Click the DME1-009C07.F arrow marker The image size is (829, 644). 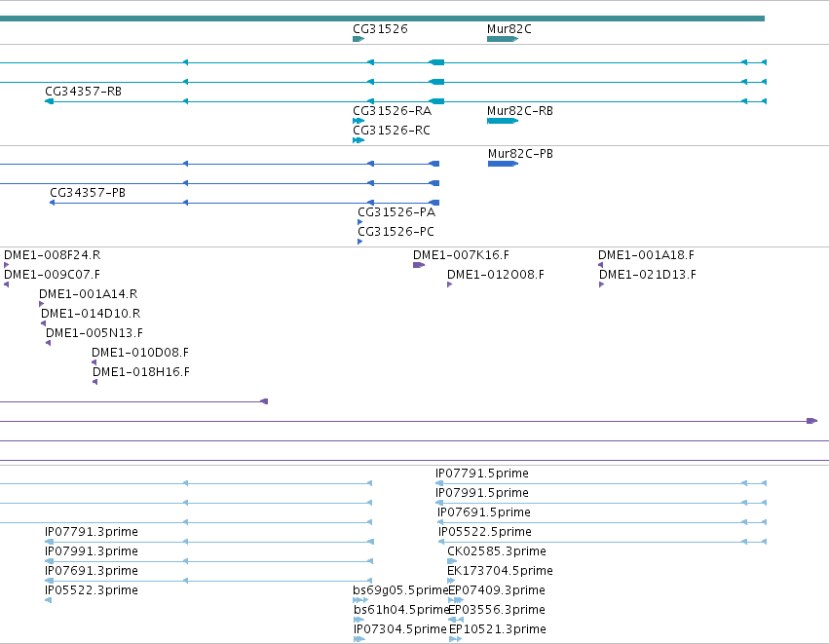pos(7,285)
